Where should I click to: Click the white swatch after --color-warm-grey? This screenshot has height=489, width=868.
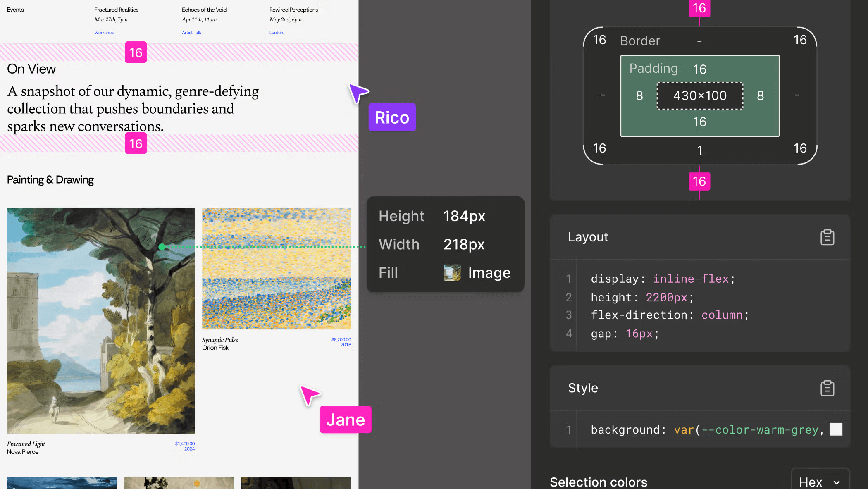pyautogui.click(x=836, y=429)
